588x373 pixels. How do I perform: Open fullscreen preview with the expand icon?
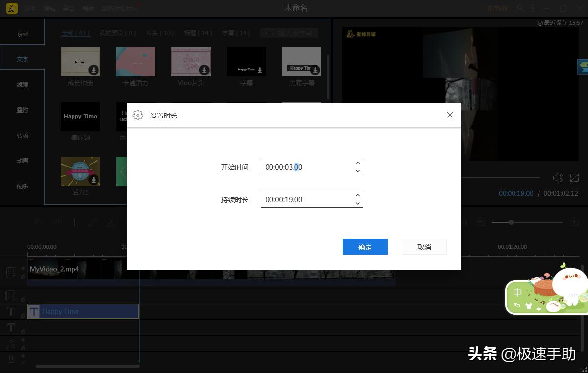574,178
